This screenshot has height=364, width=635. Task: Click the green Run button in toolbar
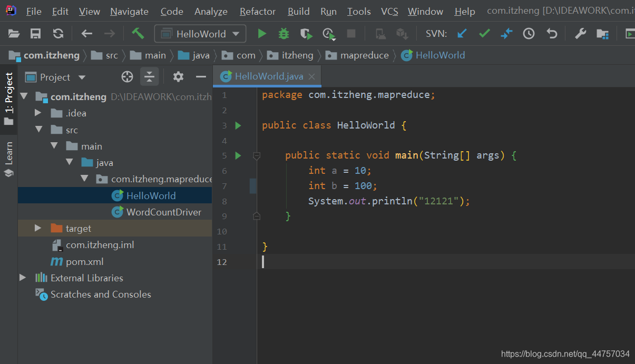tap(262, 34)
